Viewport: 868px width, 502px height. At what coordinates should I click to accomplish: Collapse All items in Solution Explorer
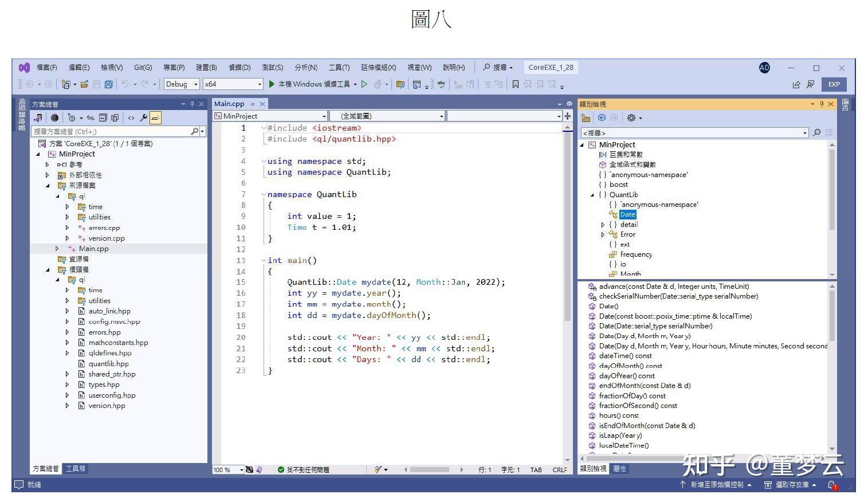tap(103, 117)
